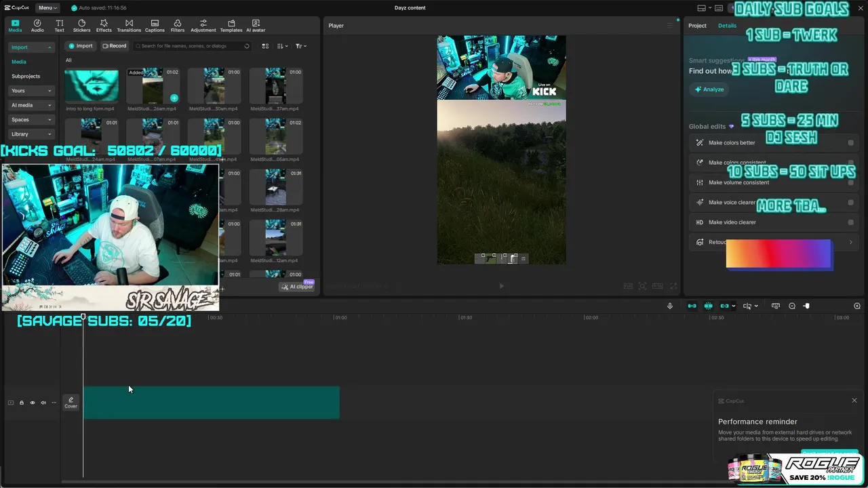Hide the video track with eye icon

[32, 403]
